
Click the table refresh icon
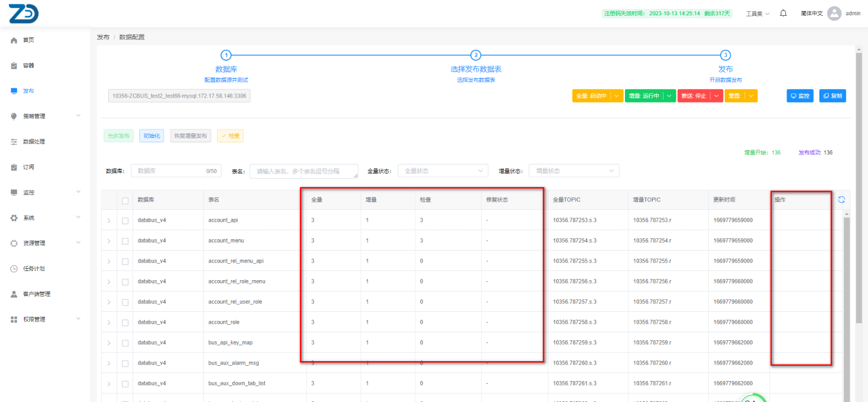tap(841, 200)
